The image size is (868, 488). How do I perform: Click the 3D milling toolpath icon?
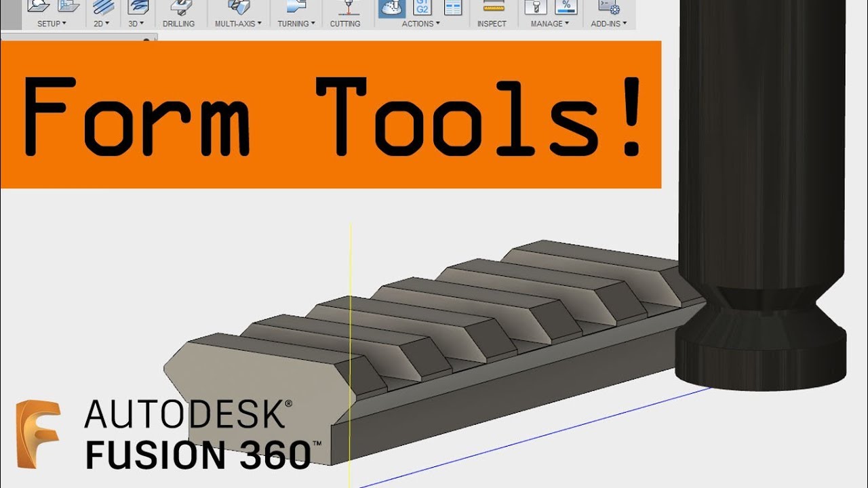(x=138, y=7)
